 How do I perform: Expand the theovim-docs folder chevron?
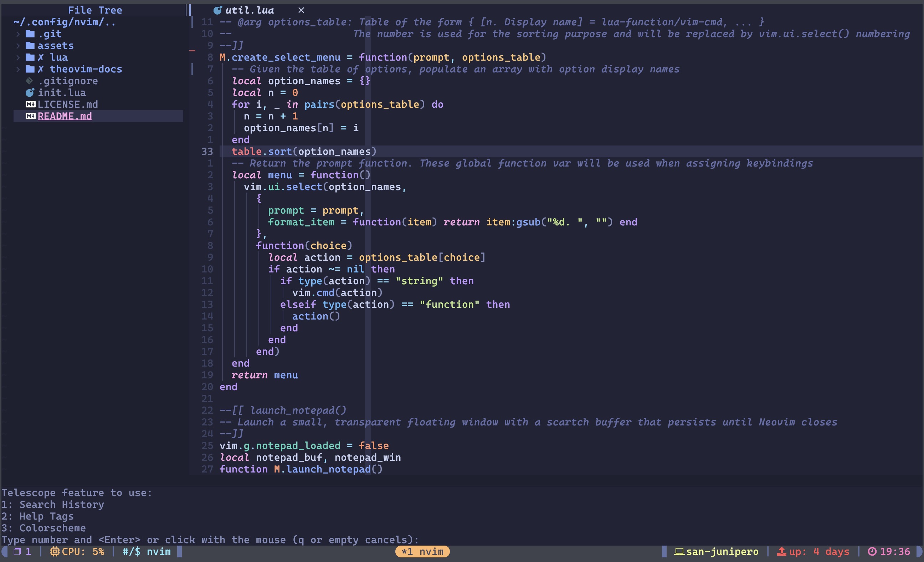point(17,70)
